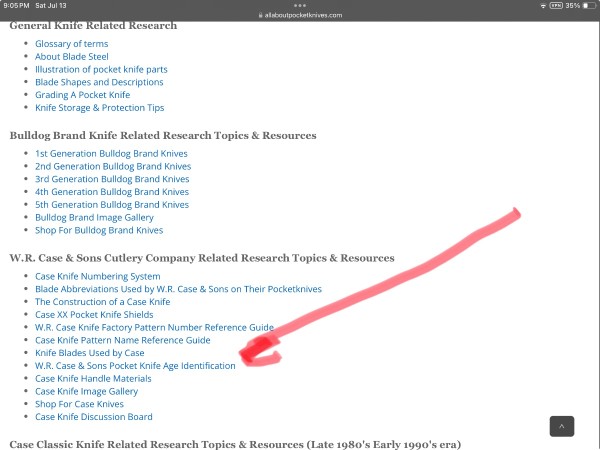Open Bulldog Brand Image Gallery link
The image size is (600, 450).
94,217
